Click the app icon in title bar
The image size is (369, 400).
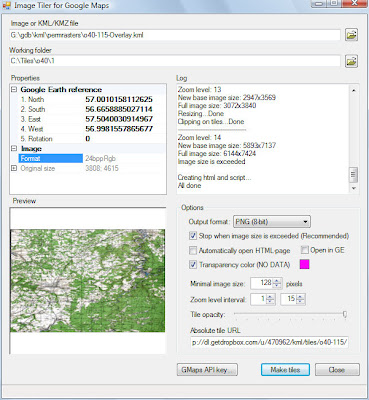6,6
